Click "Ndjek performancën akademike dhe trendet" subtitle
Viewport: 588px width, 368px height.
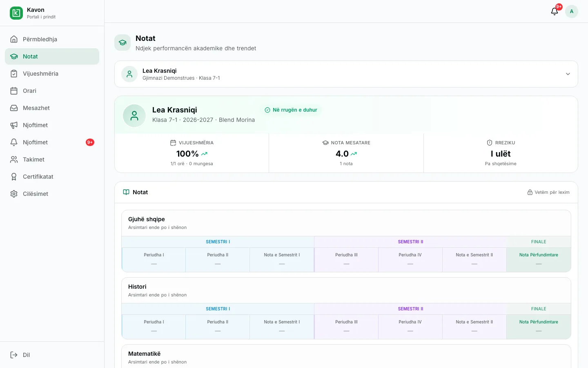tap(196, 48)
